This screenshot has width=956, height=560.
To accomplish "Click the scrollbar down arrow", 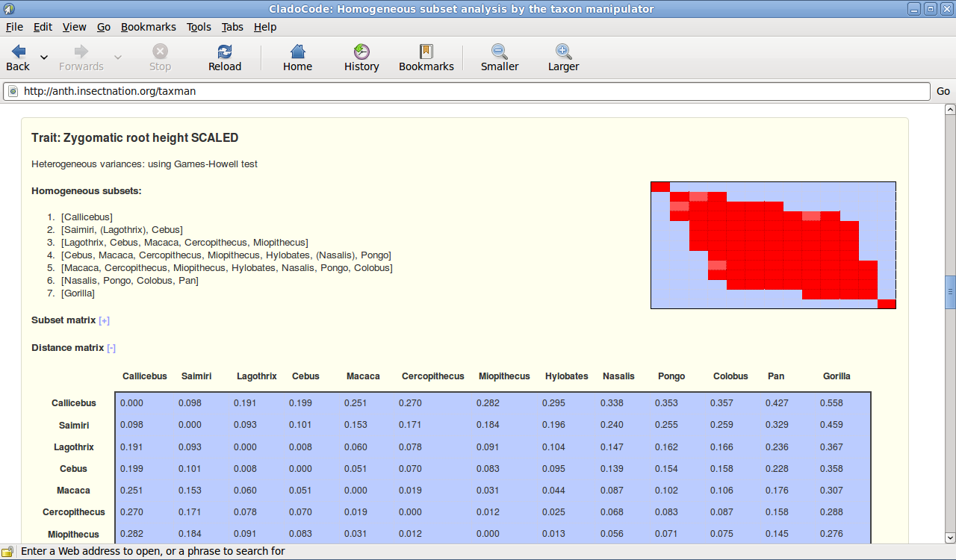I will (950, 538).
